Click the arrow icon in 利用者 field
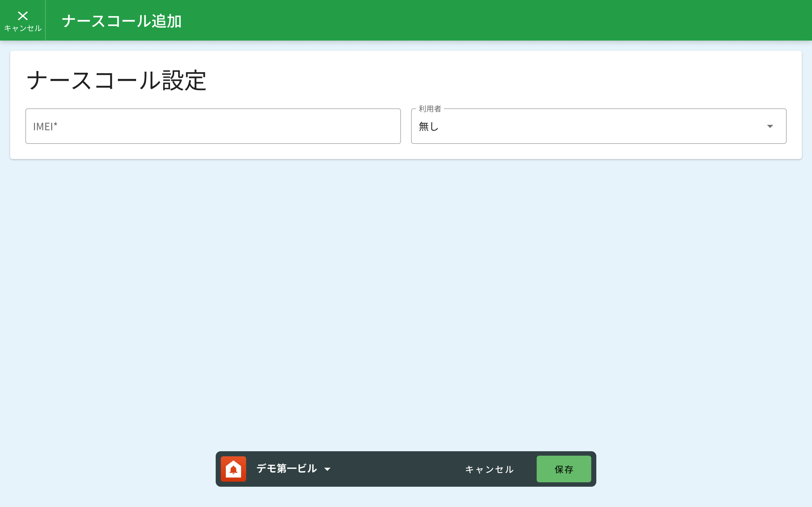 [770, 126]
